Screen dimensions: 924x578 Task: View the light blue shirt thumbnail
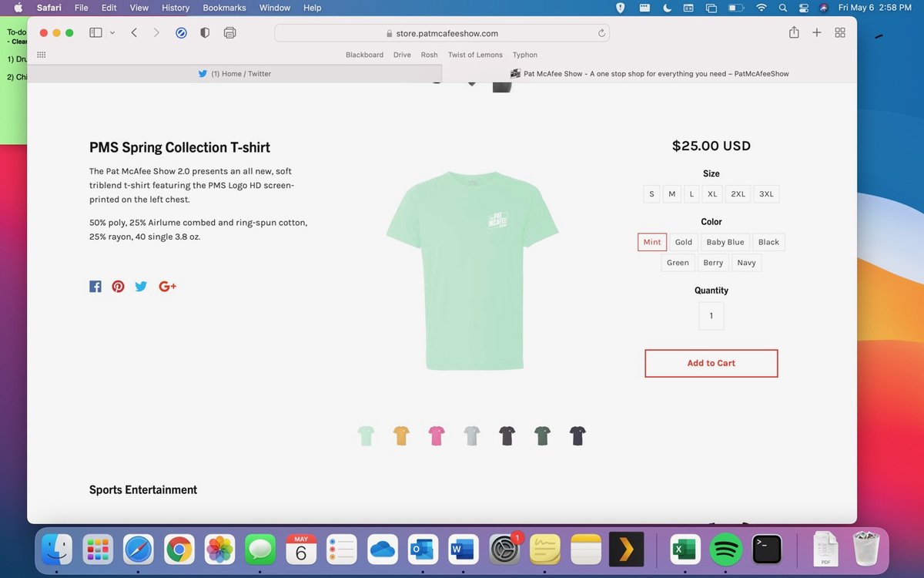tap(472, 436)
